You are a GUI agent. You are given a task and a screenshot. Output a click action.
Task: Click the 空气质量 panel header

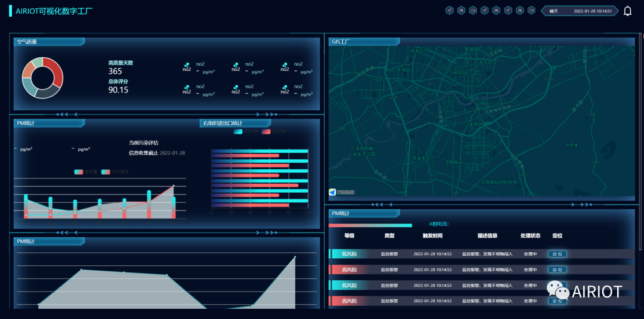49,42
